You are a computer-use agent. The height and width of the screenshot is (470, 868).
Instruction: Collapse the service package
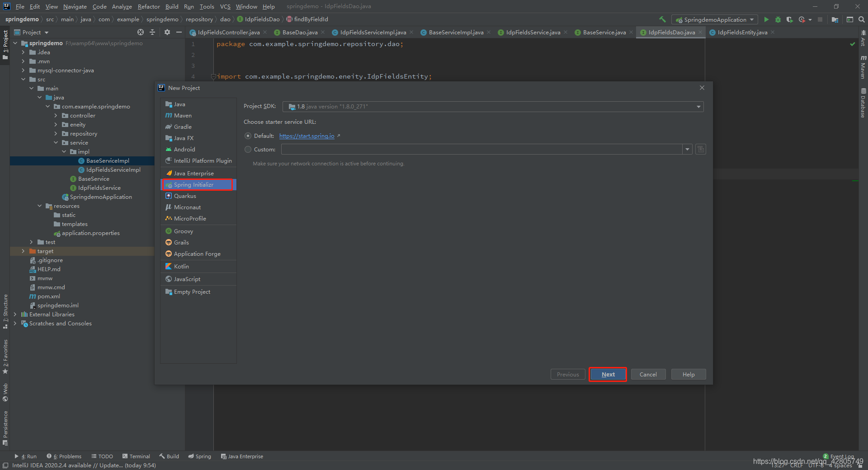click(56, 142)
